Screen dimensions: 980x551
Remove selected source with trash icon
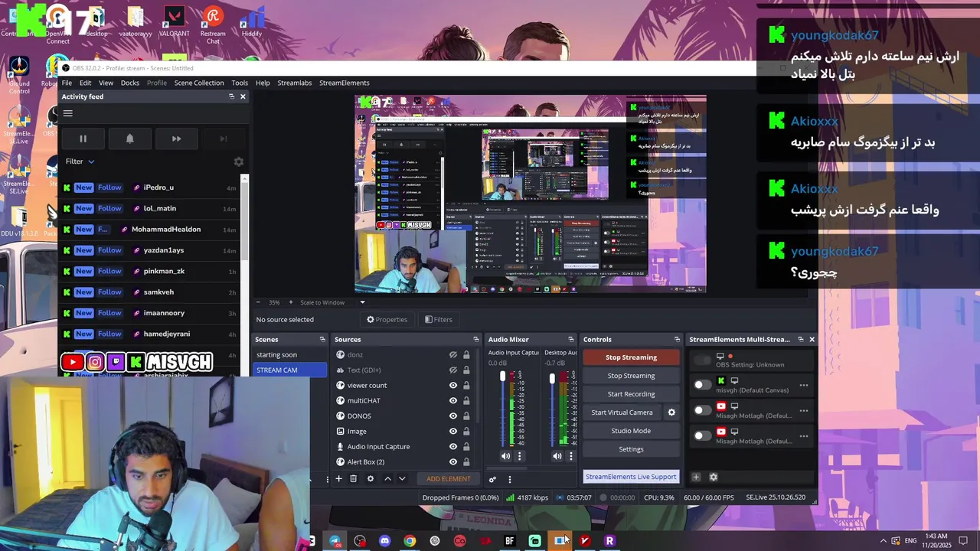(x=353, y=479)
